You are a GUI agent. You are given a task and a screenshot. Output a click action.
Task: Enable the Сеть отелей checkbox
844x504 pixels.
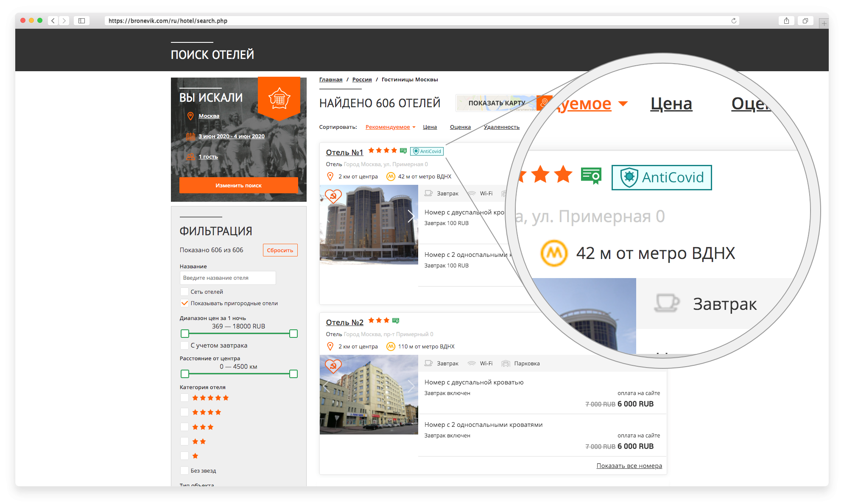(x=184, y=292)
